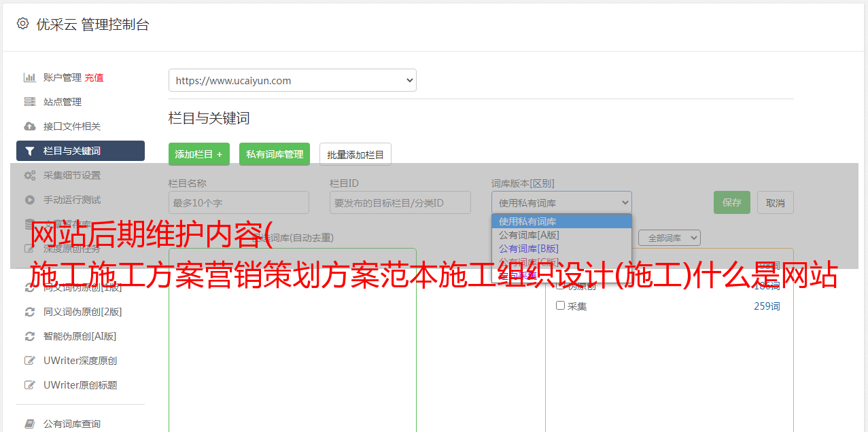Click the 栏目与关键词 page heading
The image size is (868, 432).
209,118
